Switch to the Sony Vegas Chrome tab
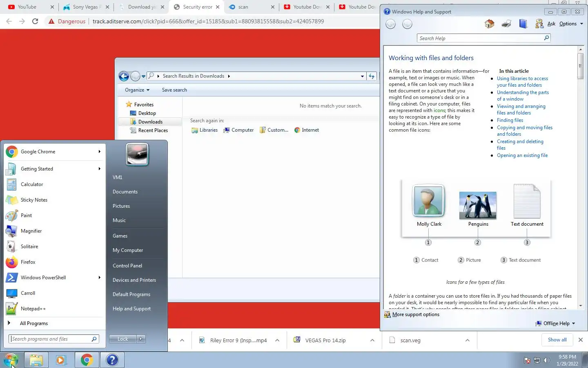The height and width of the screenshot is (368, 588). (86, 7)
